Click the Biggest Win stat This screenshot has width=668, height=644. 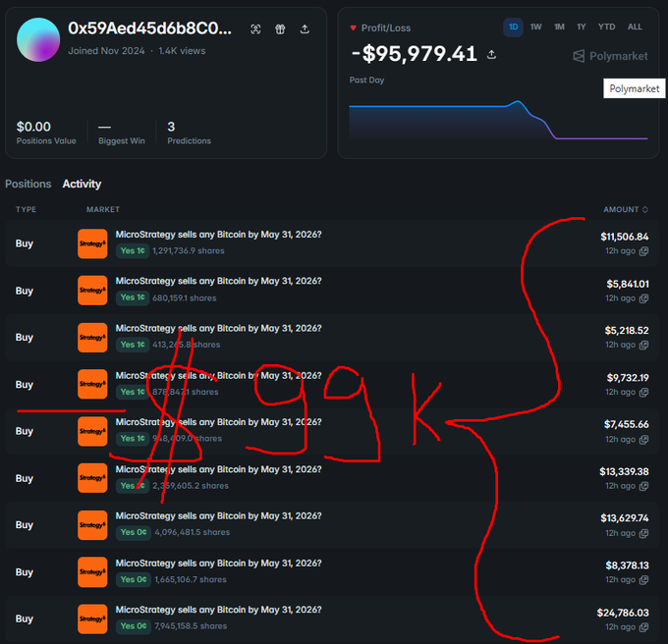[122, 133]
